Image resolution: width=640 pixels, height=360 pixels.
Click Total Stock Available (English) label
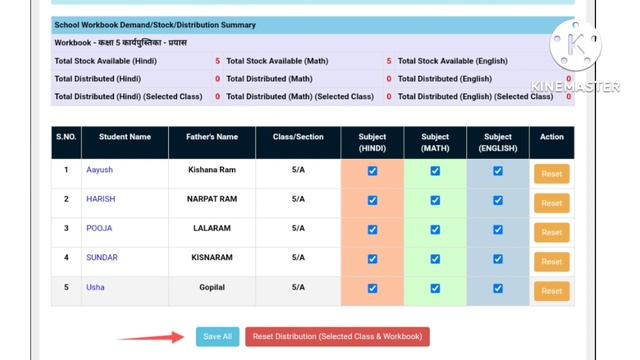click(x=453, y=61)
